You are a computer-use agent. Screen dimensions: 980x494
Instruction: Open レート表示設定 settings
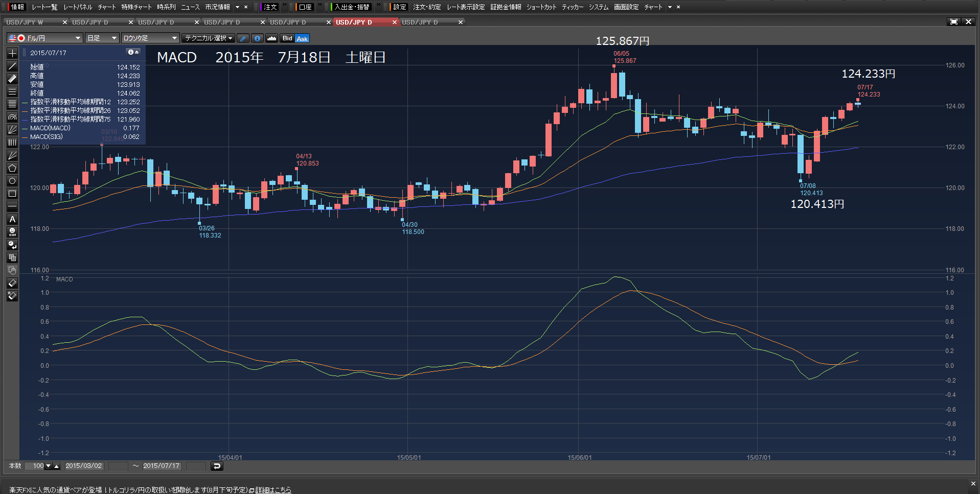466,7
